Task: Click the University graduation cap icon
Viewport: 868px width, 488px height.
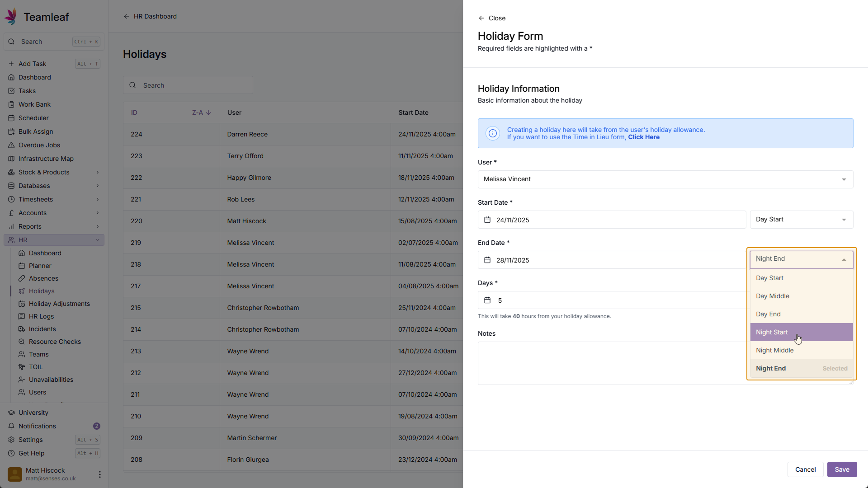Action: point(11,413)
